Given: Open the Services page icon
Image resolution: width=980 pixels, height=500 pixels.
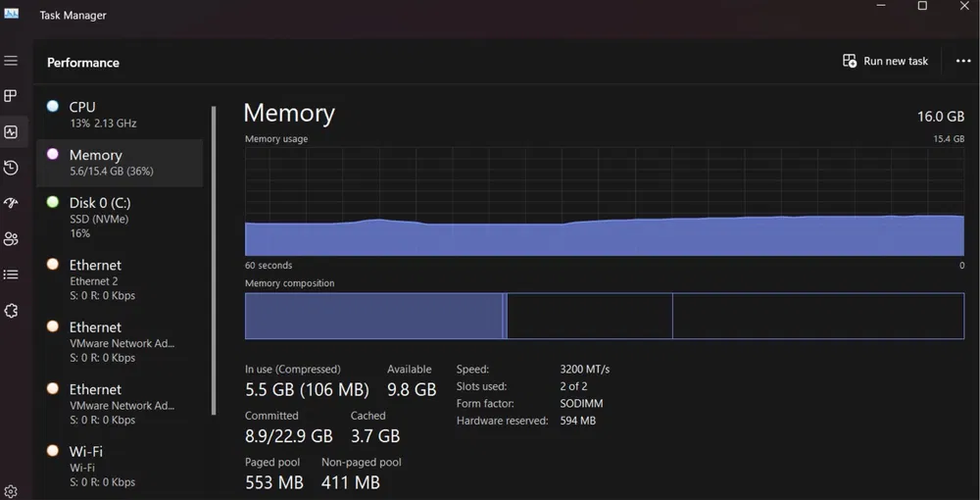Looking at the screenshot, I should [x=11, y=311].
